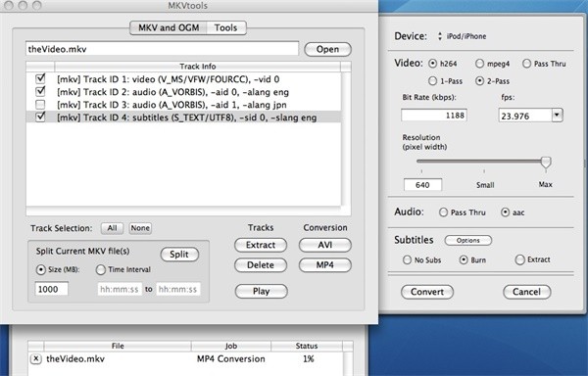The width and height of the screenshot is (588, 376).
Task: Cancel theVideo.mkv job with X icon
Action: click(35, 358)
